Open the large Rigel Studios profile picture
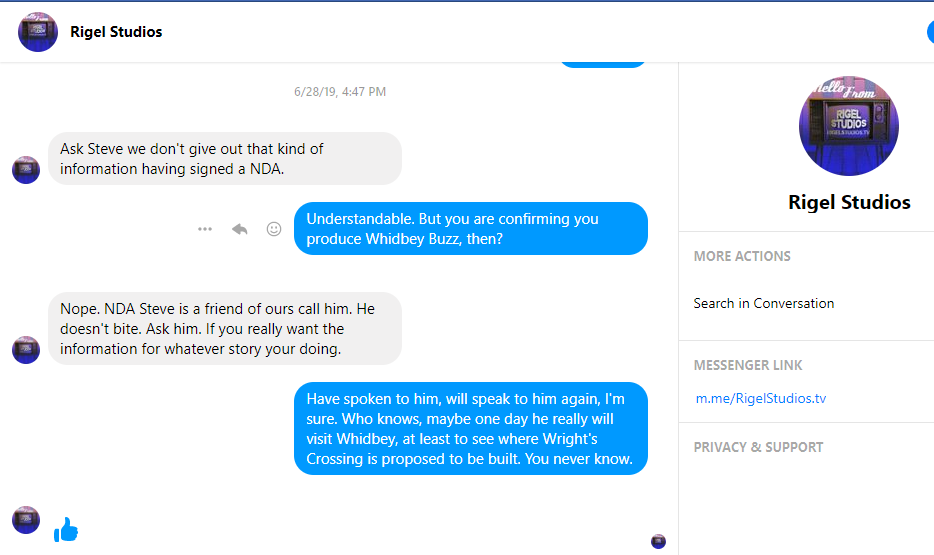The height and width of the screenshot is (555, 934). [849, 124]
